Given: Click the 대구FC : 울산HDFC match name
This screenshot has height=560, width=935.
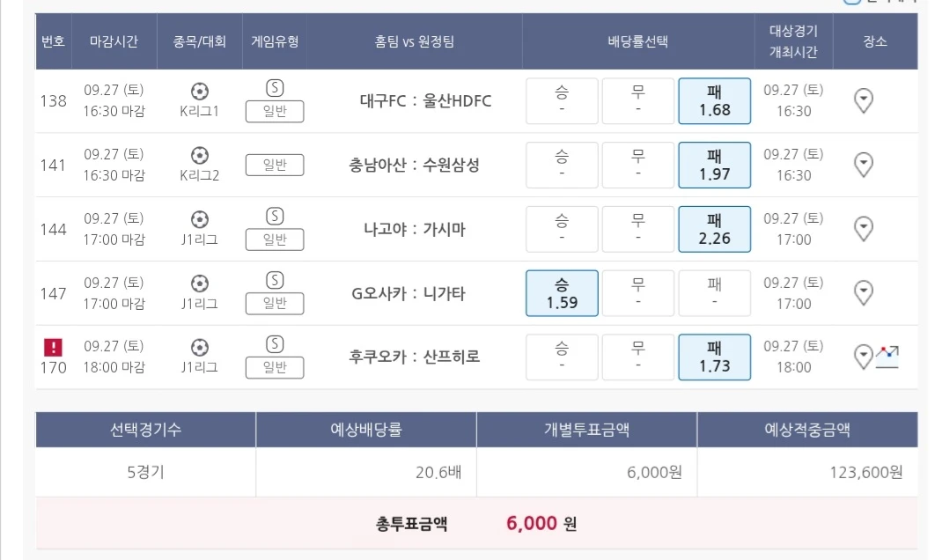Looking at the screenshot, I should (x=425, y=101).
